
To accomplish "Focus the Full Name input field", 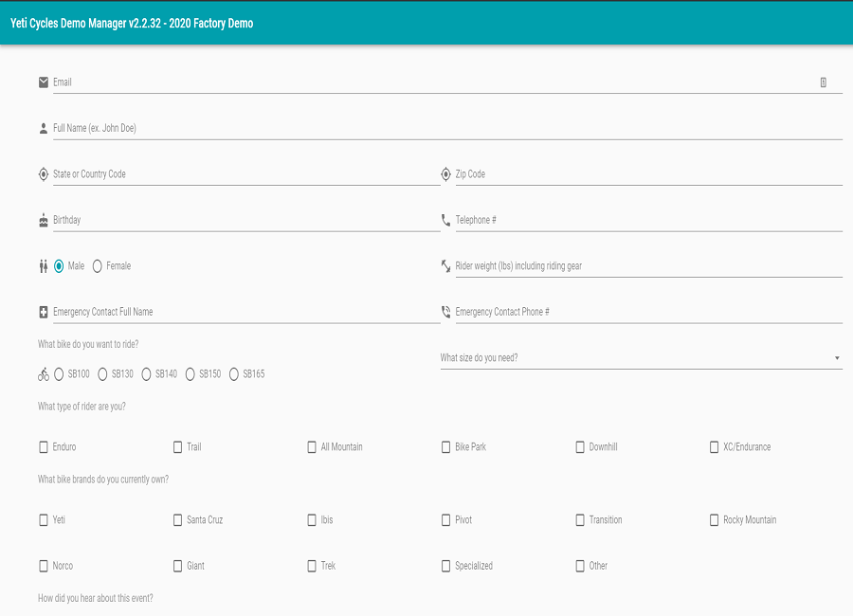I will coord(447,129).
